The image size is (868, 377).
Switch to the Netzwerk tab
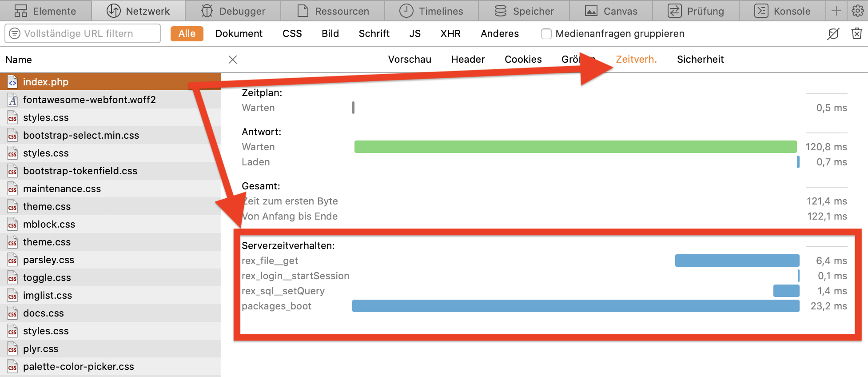pos(138,11)
